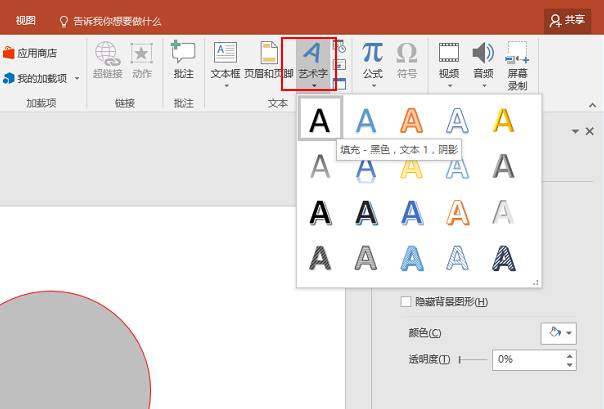Select solid blue WordArt in third row
Screen dimensions: 604x409
coord(412,212)
